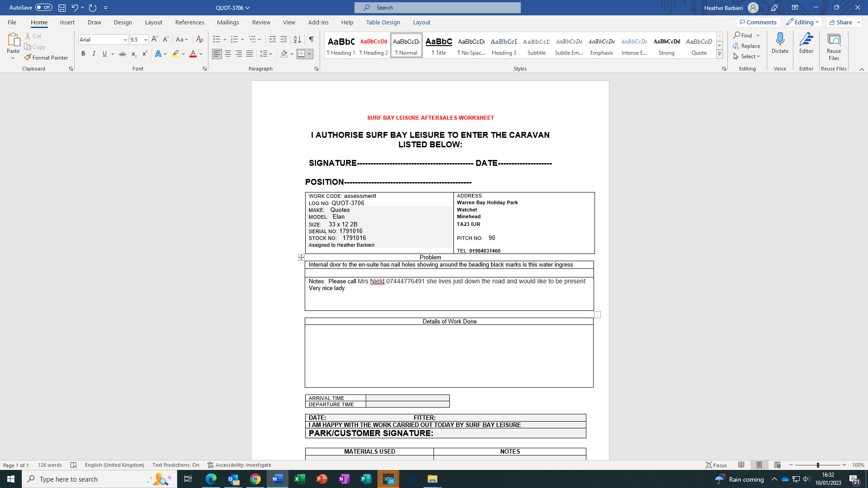
Task: Apply strikethrough formatting icon
Action: [x=122, y=54]
